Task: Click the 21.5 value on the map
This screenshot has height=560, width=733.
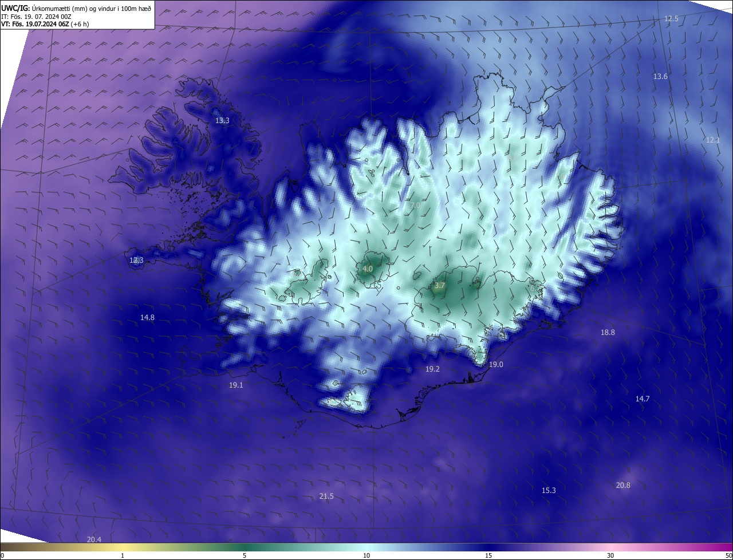Action: [x=326, y=496]
